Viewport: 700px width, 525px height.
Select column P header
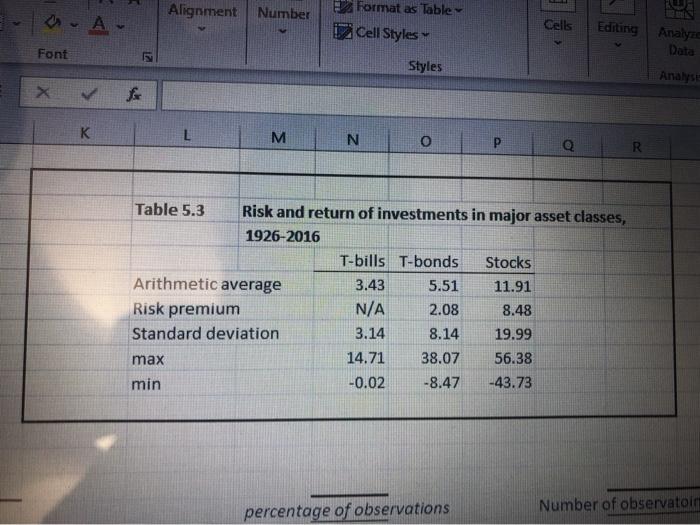pyautogui.click(x=497, y=143)
